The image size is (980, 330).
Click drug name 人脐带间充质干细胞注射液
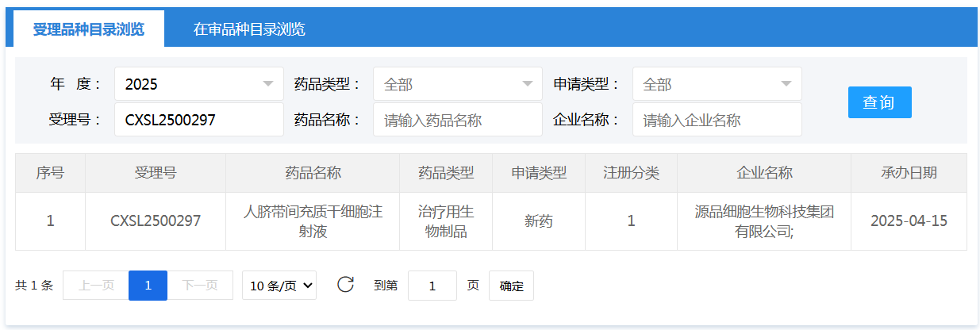(313, 221)
